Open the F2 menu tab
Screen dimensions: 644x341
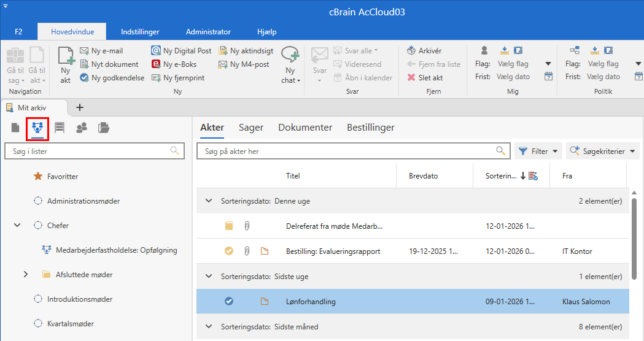(18, 32)
